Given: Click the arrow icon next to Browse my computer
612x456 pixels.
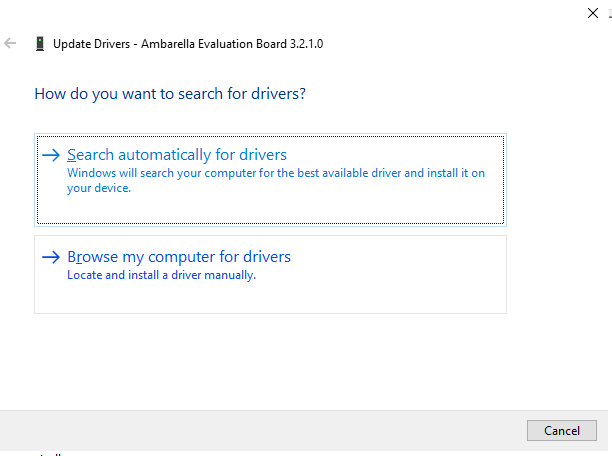Looking at the screenshot, I should 51,257.
